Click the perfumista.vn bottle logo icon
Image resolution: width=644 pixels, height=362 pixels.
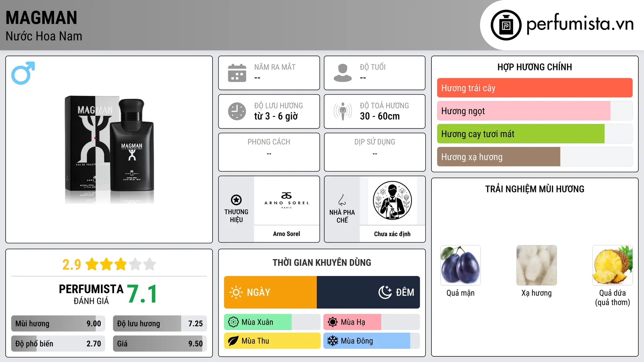[x=506, y=25]
